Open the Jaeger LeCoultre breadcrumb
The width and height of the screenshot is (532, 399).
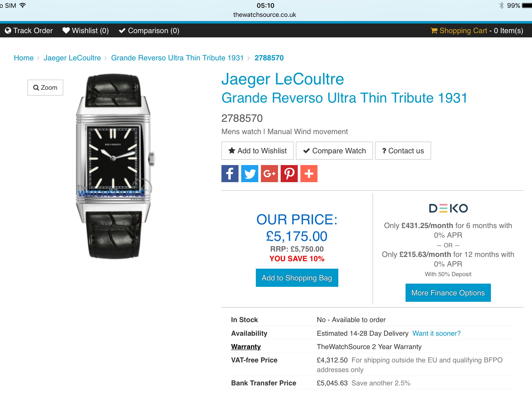pyautogui.click(x=72, y=58)
